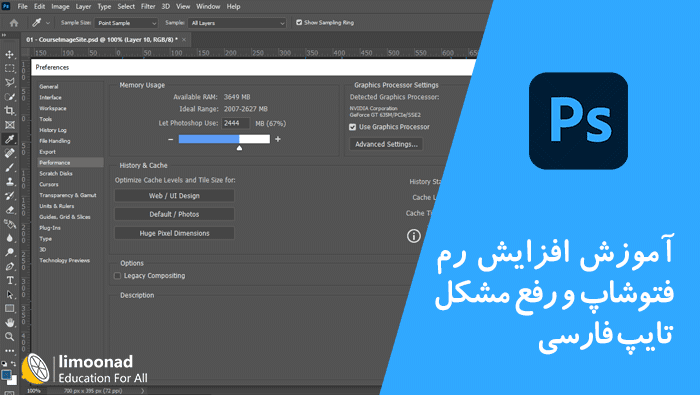Open the Filter menu
This screenshot has height=395, width=700.
(x=148, y=6)
